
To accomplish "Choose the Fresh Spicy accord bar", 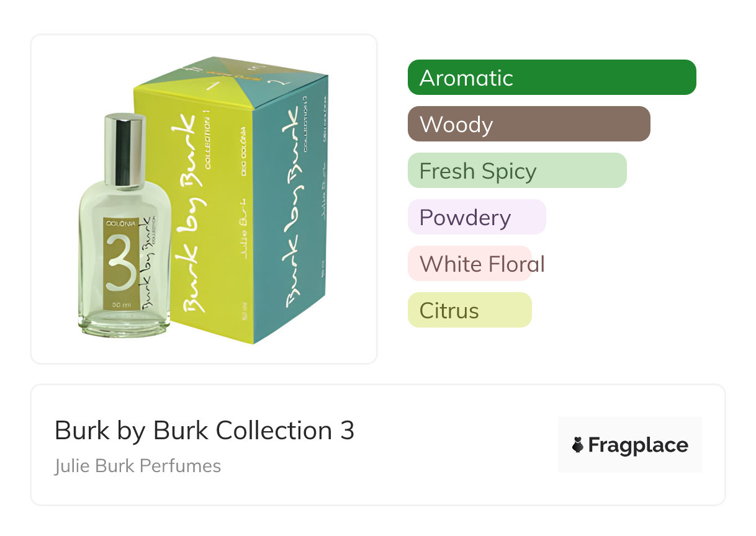I will point(517,171).
